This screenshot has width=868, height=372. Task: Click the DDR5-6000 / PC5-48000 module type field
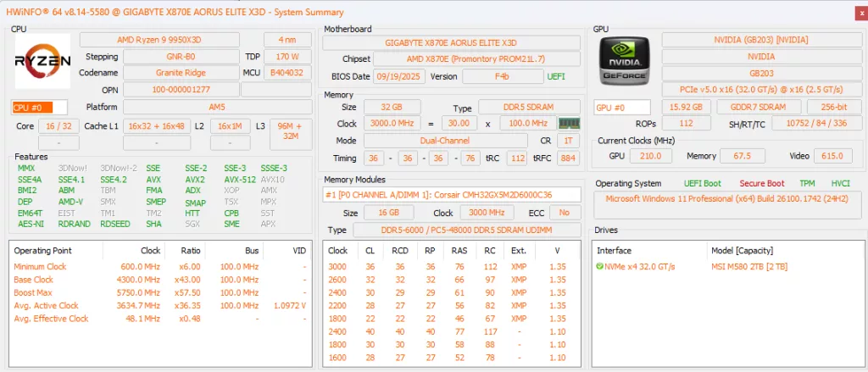pos(467,230)
